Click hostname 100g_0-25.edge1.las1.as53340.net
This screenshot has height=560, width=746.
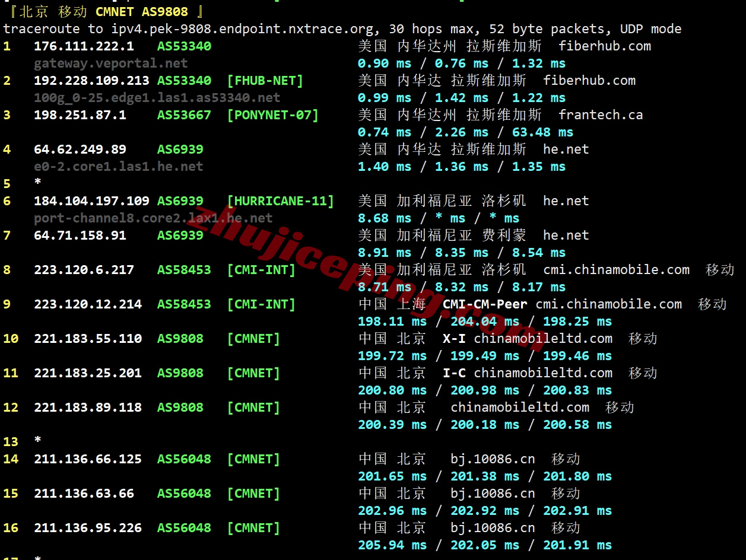(x=157, y=97)
